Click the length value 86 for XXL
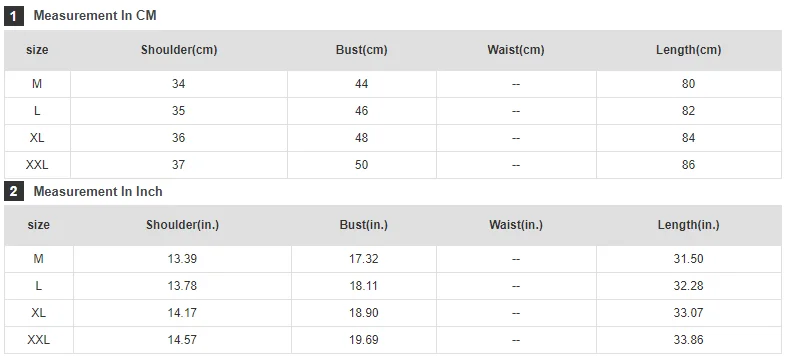Image resolution: width=787 pixels, height=362 pixels. point(689,165)
